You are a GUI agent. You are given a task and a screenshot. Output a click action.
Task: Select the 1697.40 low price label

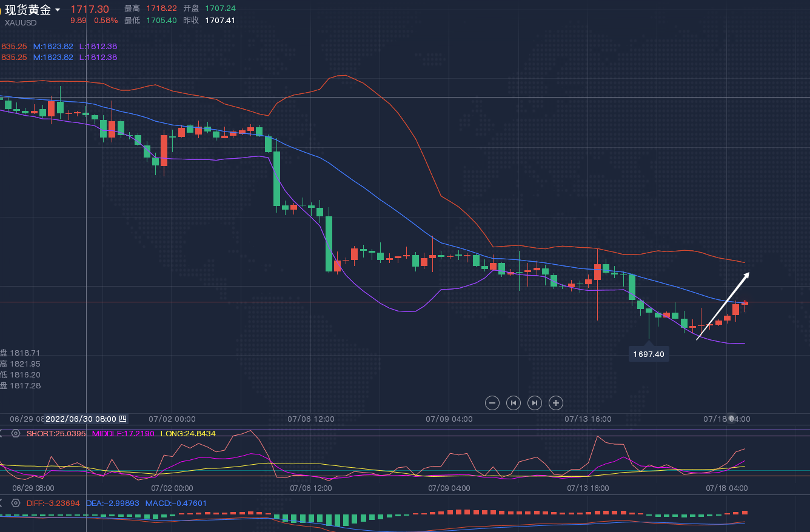(x=649, y=354)
